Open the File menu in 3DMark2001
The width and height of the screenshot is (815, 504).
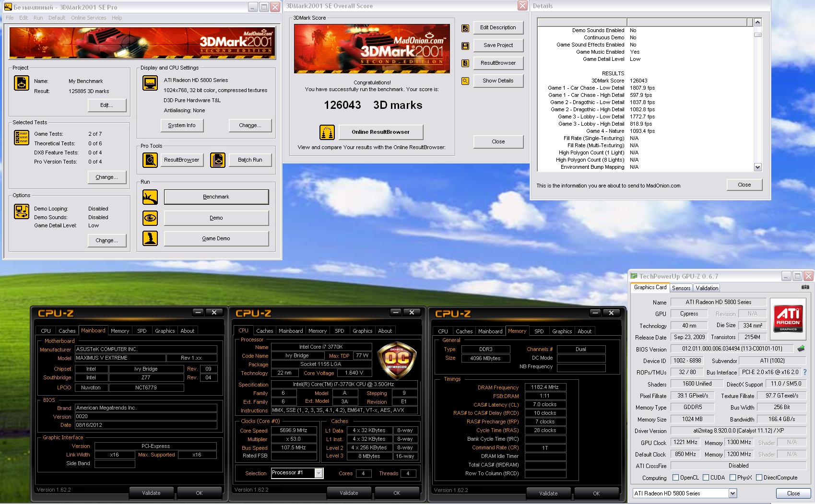click(10, 18)
